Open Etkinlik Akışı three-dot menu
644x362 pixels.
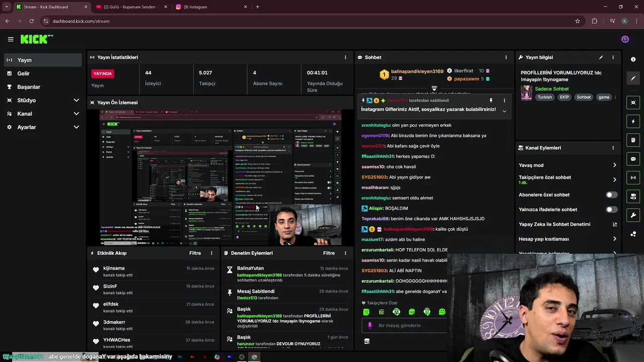click(x=211, y=253)
